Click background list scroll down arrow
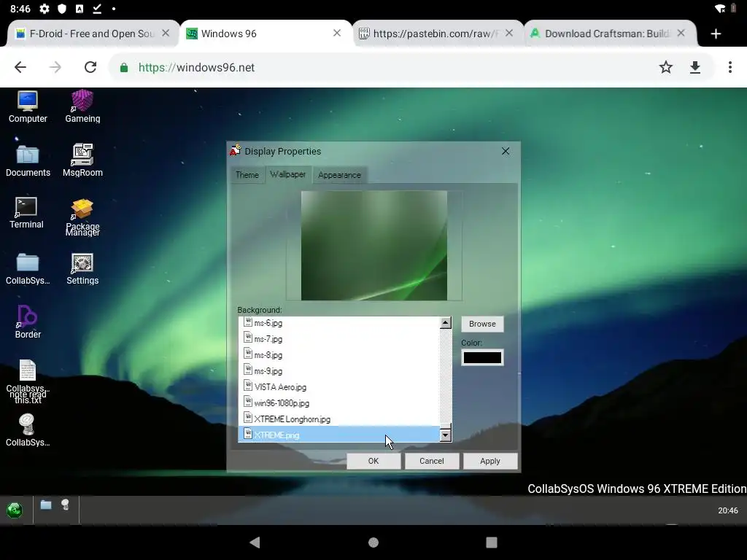Screen dimensions: 747x560 pyautogui.click(x=446, y=435)
